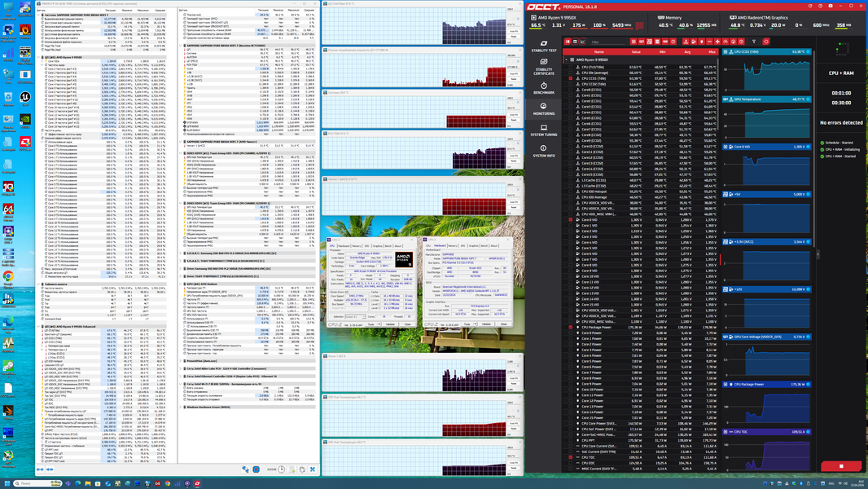868x489 pixels.
Task: Click the color dot on CPU Package Power graph
Action: 808,385
